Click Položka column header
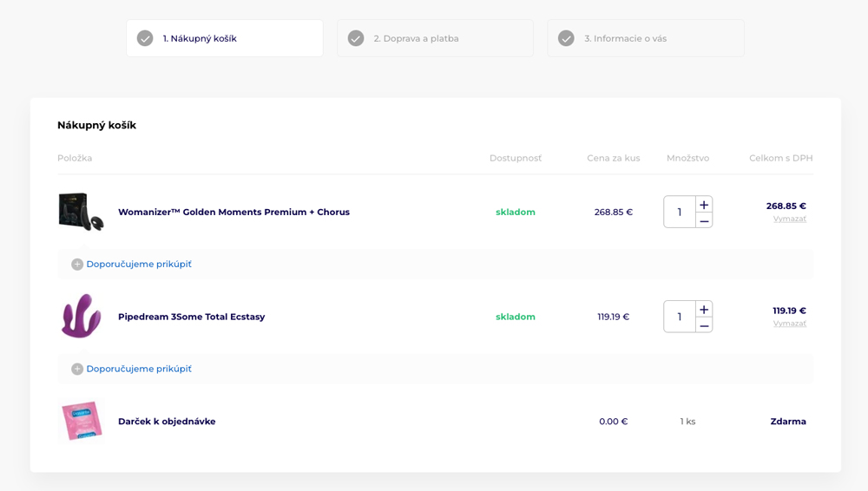 (75, 158)
